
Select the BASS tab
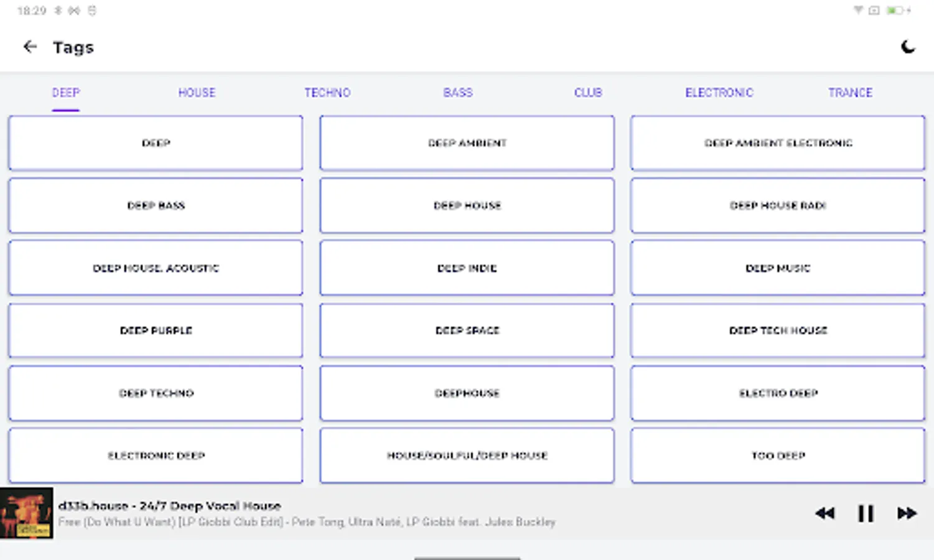458,93
